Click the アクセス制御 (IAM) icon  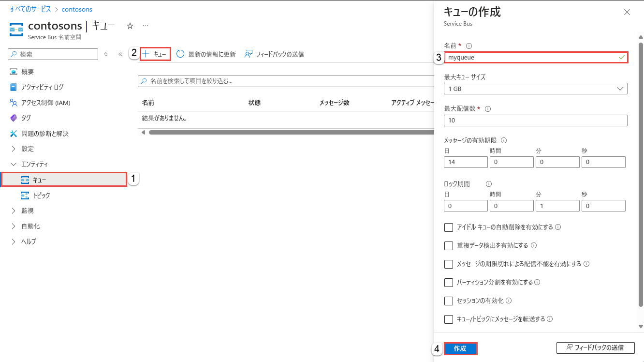point(14,103)
